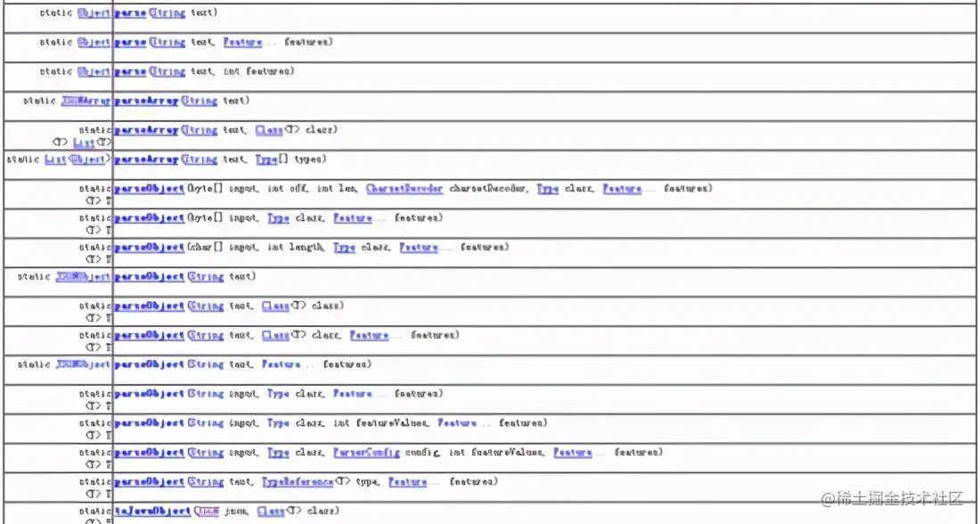Open the Feature link in the CharsetDecoder parseObject row
This screenshot has width=980, height=524.
623,189
